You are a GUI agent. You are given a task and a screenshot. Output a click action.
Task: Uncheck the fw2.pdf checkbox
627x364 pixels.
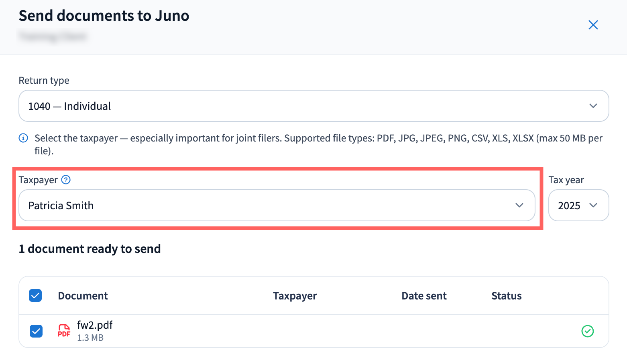tap(36, 331)
